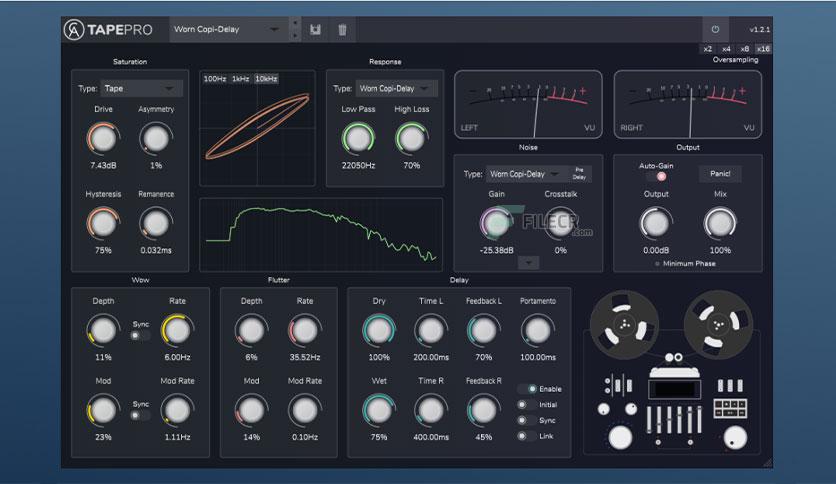Click the TapePro logo icon

tap(74, 30)
